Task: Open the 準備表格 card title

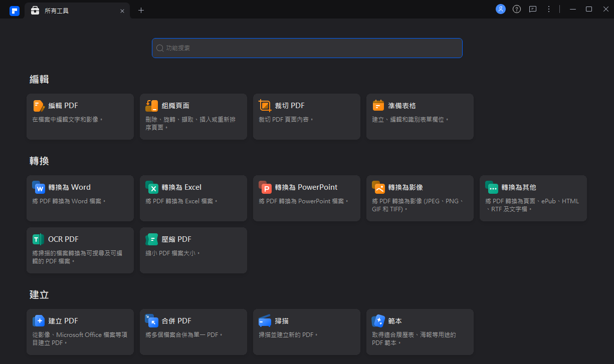Action: tap(402, 106)
